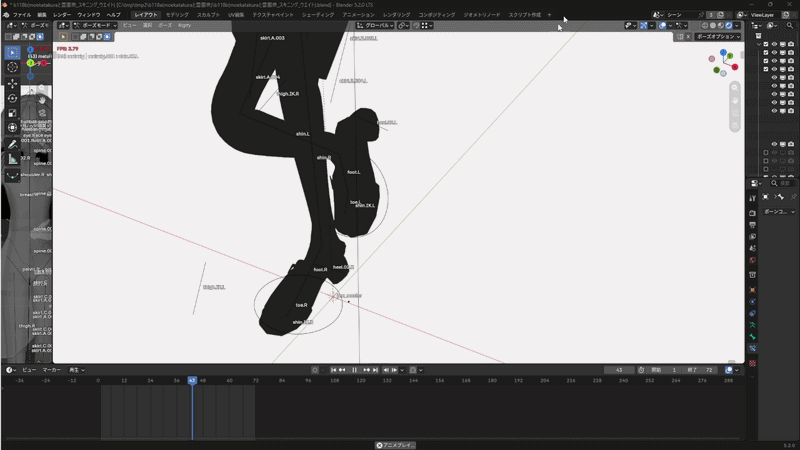The width and height of the screenshot is (800, 450).
Task: Open the Bone constraints properties tab icon
Action: click(753, 348)
